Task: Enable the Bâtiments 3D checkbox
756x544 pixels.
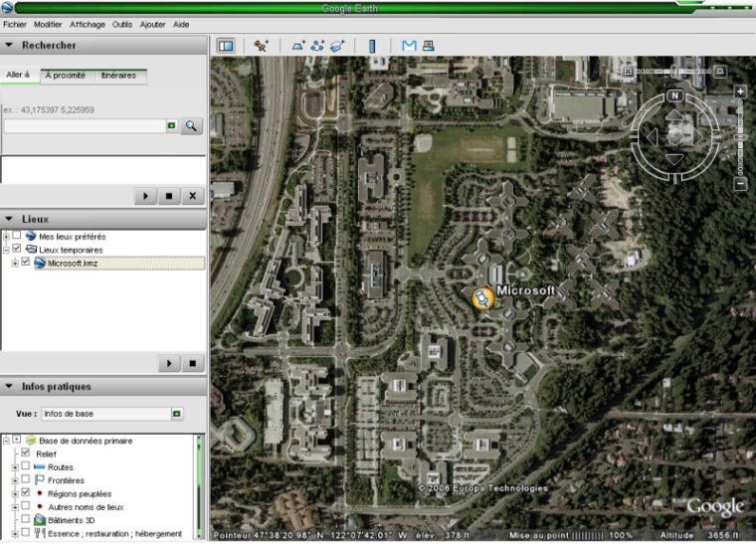Action: tap(26, 519)
